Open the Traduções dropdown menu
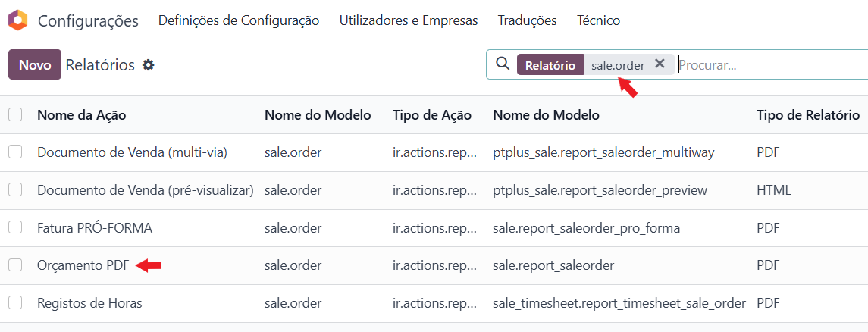Viewport: 868px width, 332px height. tap(527, 20)
